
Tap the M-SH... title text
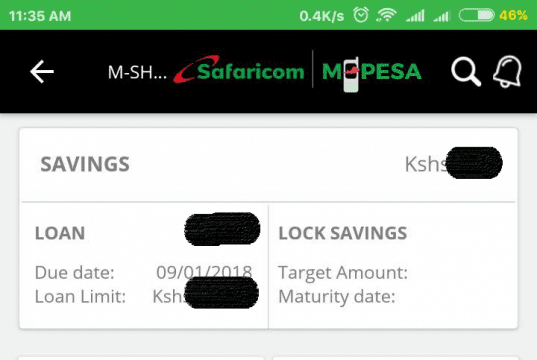coord(137,72)
